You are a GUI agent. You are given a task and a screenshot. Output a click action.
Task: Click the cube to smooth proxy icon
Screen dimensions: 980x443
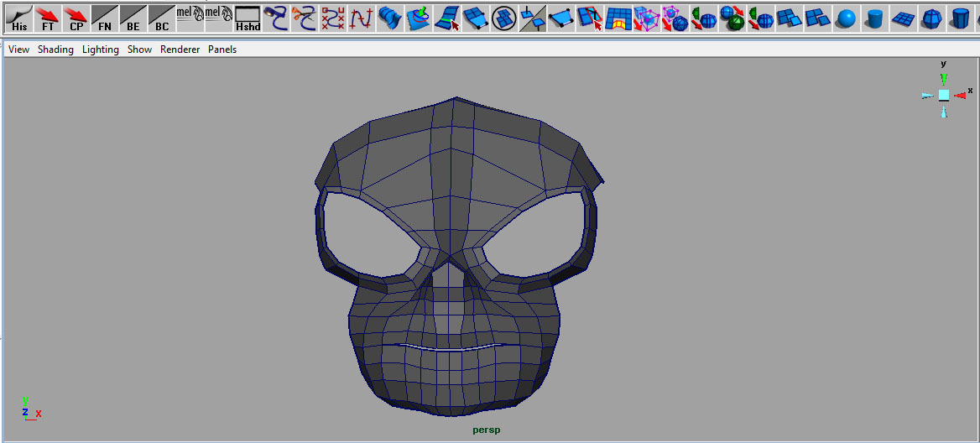(647, 18)
